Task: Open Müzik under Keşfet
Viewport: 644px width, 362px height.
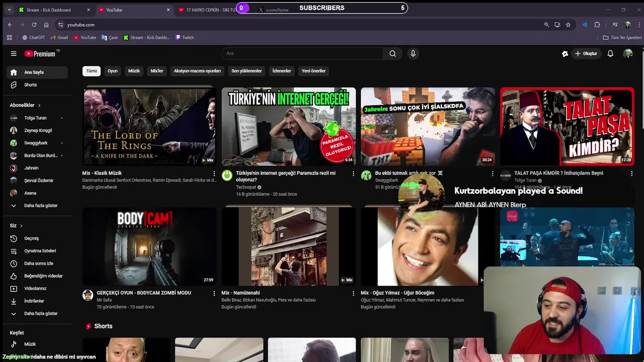Action: coord(37,344)
